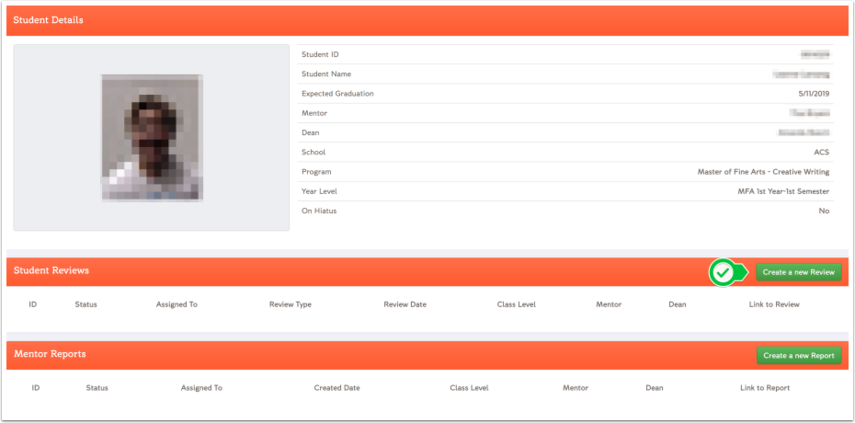The width and height of the screenshot is (855, 423).
Task: Click ID column in Mentor Reports table
Action: (35, 388)
